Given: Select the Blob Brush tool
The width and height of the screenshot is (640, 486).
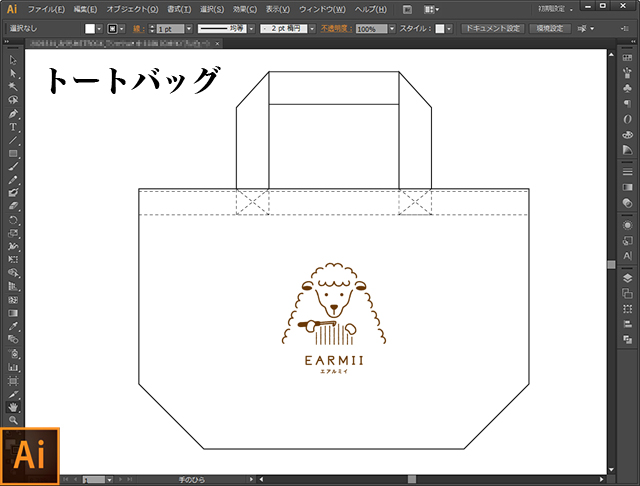Looking at the screenshot, I should coord(13,193).
